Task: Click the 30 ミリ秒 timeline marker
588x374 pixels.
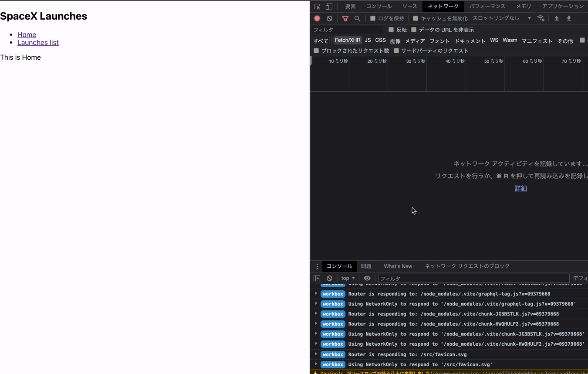Action: pos(416,61)
